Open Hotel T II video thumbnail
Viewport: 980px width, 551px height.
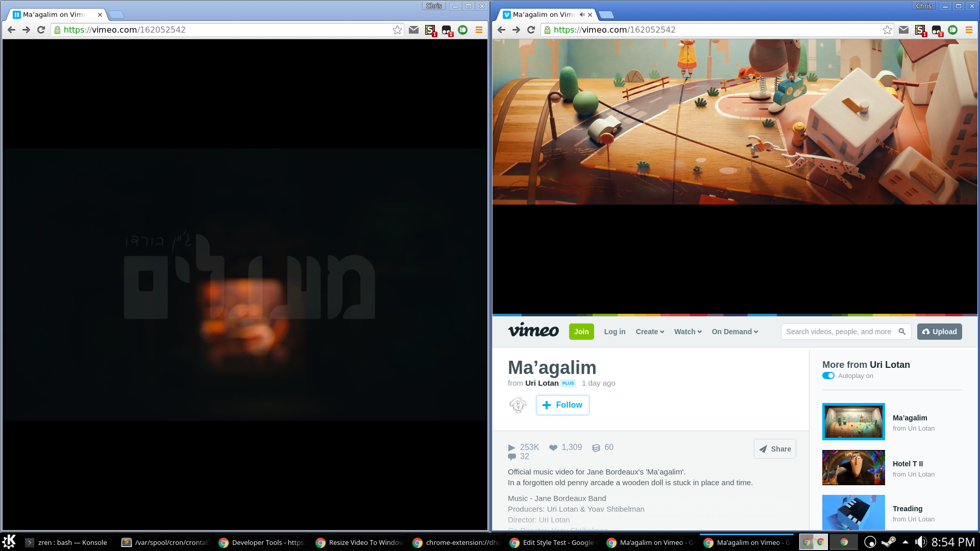tap(853, 467)
